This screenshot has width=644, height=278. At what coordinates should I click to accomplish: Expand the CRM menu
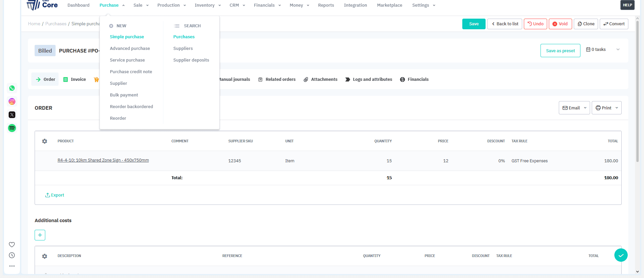pos(237,5)
